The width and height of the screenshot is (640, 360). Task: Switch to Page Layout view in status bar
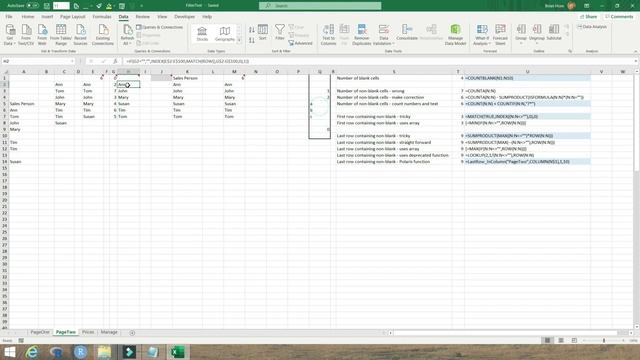coord(561,340)
